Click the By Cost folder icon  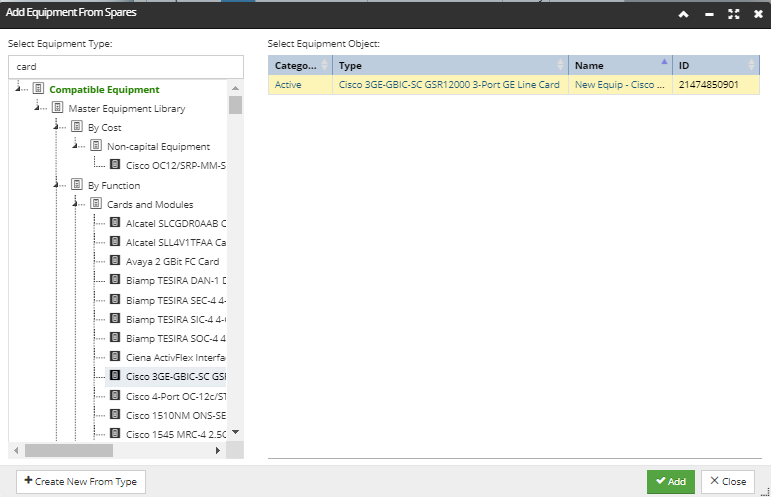pos(77,126)
